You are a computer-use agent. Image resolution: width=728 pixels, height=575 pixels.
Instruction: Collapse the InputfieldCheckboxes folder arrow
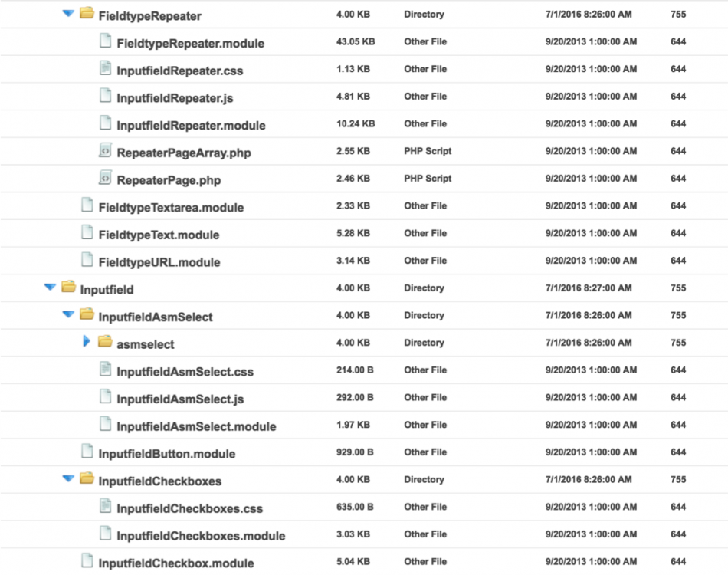point(68,479)
